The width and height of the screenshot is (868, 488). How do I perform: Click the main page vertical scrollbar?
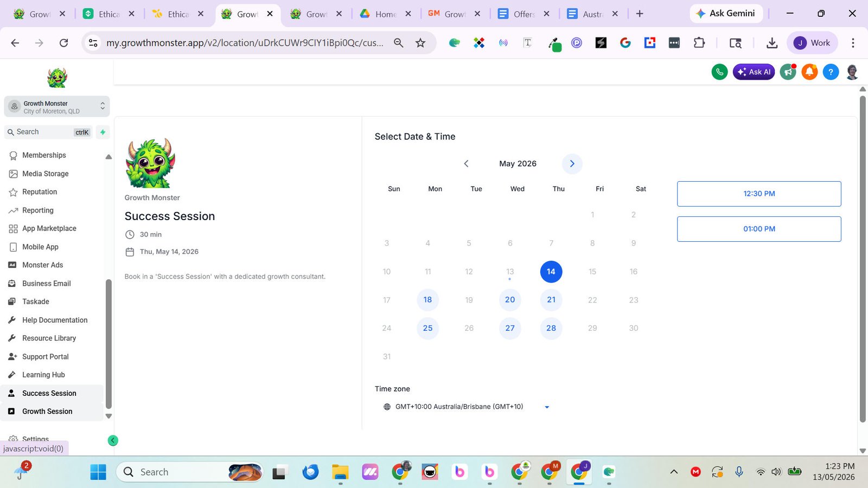(863, 259)
